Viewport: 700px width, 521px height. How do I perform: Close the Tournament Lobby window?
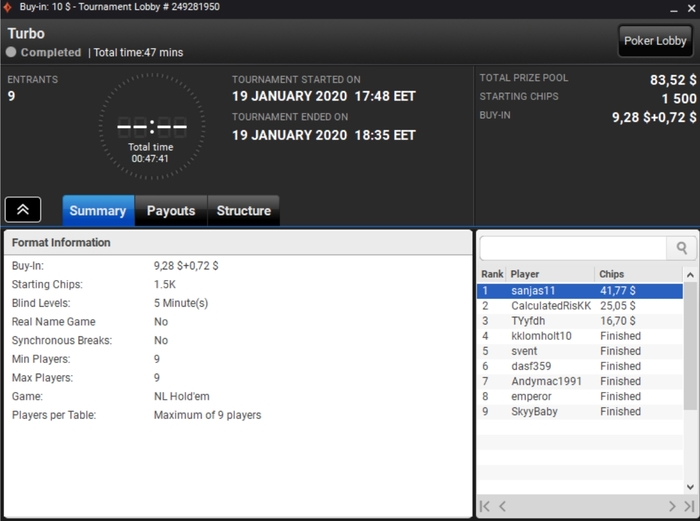691,8
